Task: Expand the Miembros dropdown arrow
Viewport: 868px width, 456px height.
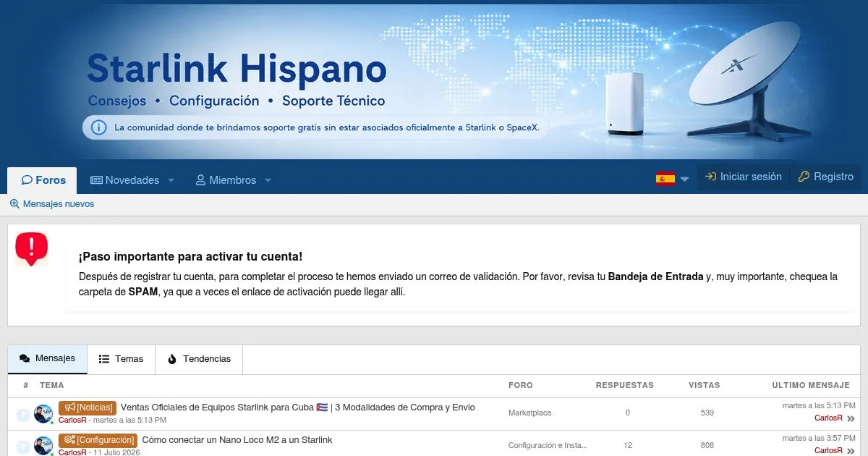Action: (x=268, y=180)
